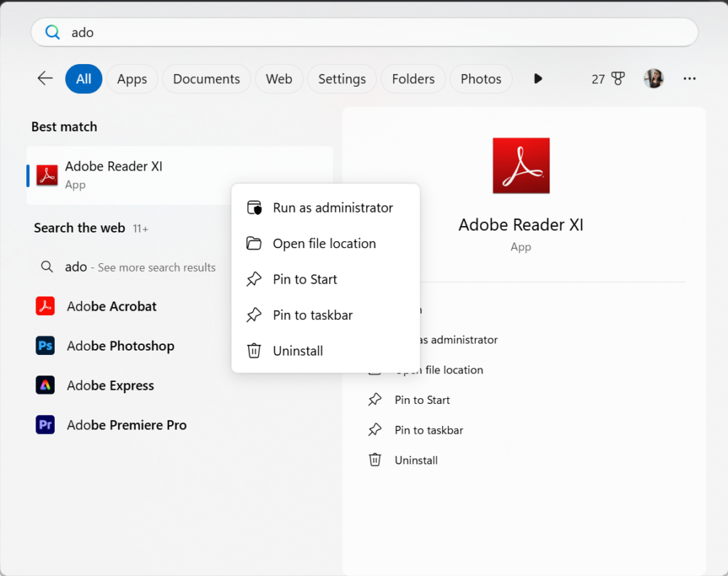The image size is (728, 576).
Task: Click the Adobe Reader XI icon in best match
Action: tap(47, 175)
